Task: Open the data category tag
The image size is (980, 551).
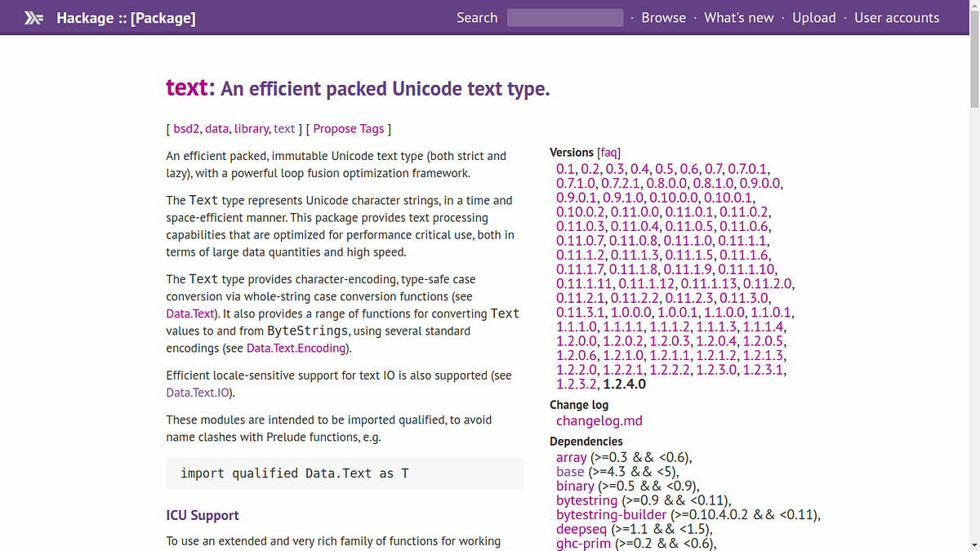Action: [x=216, y=128]
